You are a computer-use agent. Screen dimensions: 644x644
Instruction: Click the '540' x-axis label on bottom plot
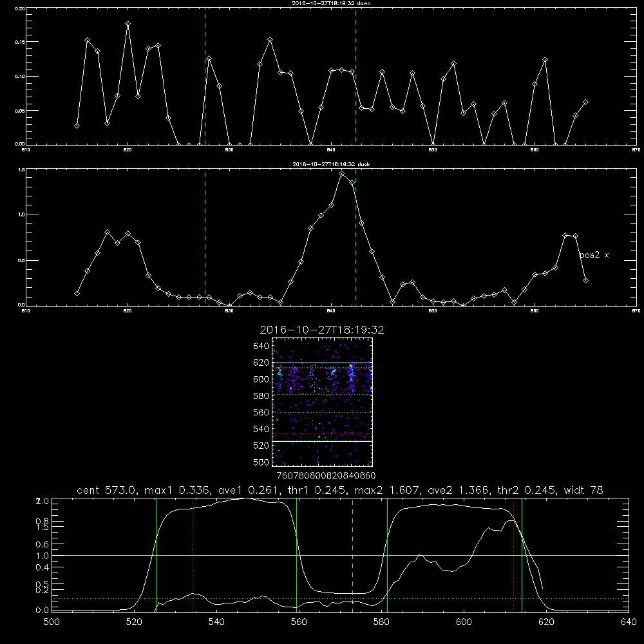[x=216, y=622]
